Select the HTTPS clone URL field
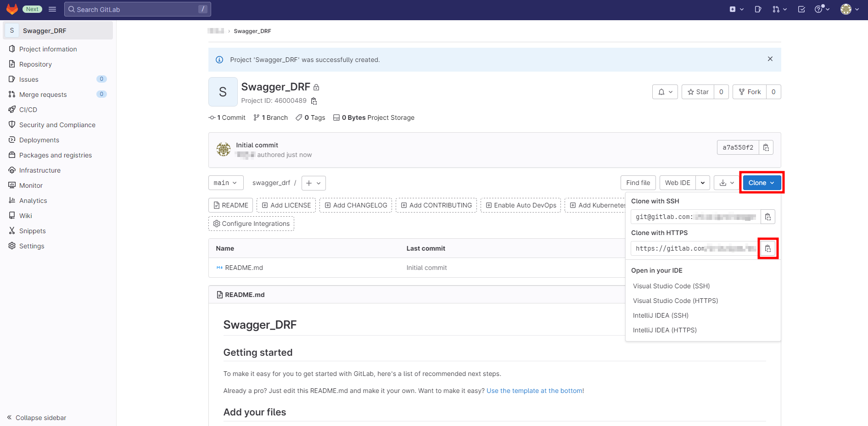The image size is (868, 426). (x=696, y=248)
